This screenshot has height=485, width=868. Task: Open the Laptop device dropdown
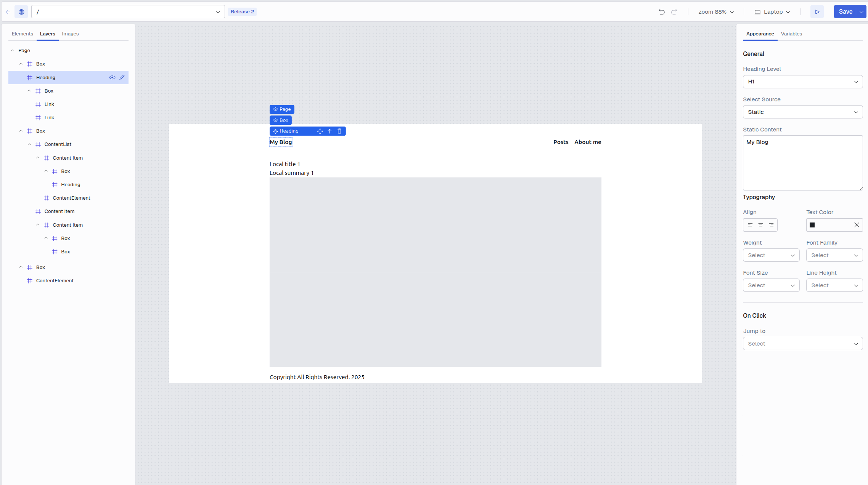(772, 12)
